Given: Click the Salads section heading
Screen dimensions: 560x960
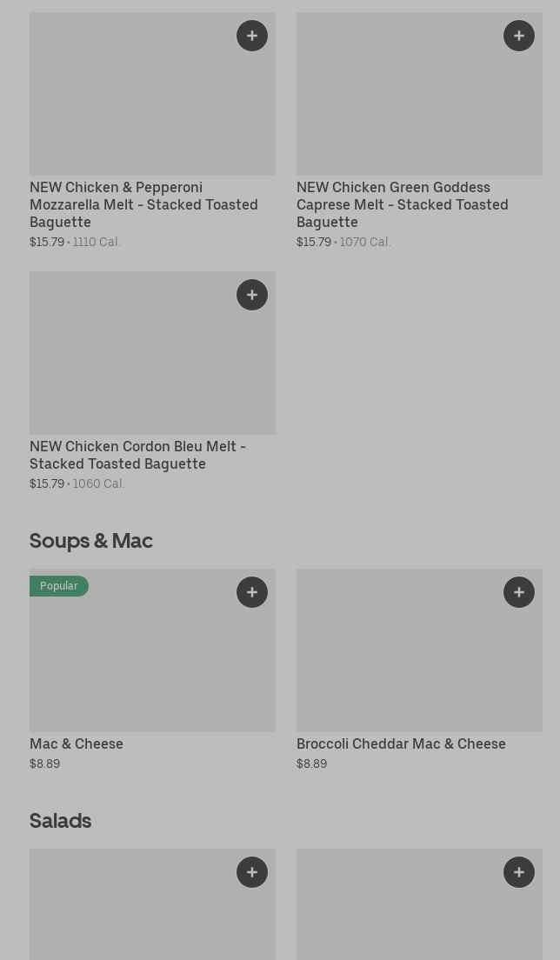Looking at the screenshot, I should pyautogui.click(x=61, y=820).
